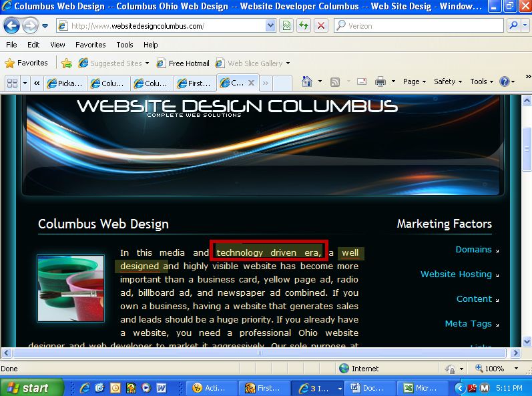This screenshot has height=396, width=532.
Task: Expand command bar overflow chevron
Action: tap(528, 76)
